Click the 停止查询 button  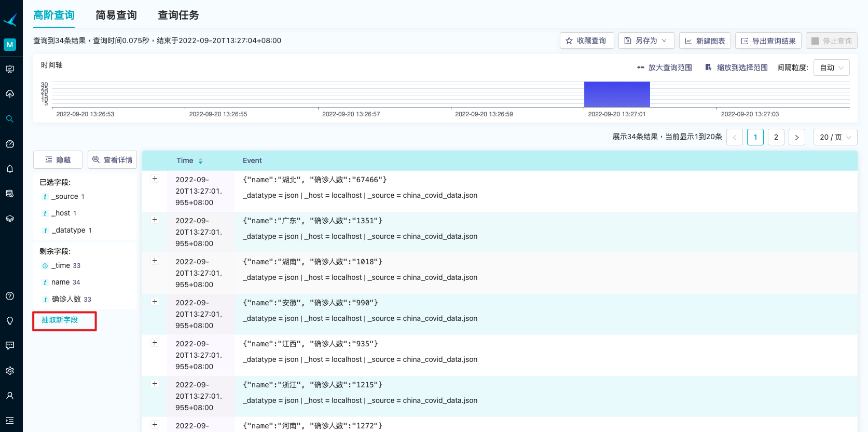pos(832,40)
